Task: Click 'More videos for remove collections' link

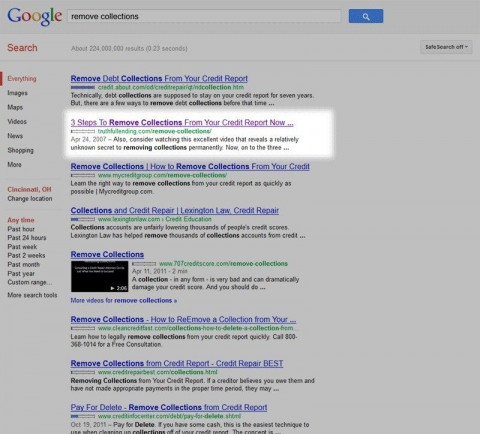Action: coord(124,300)
